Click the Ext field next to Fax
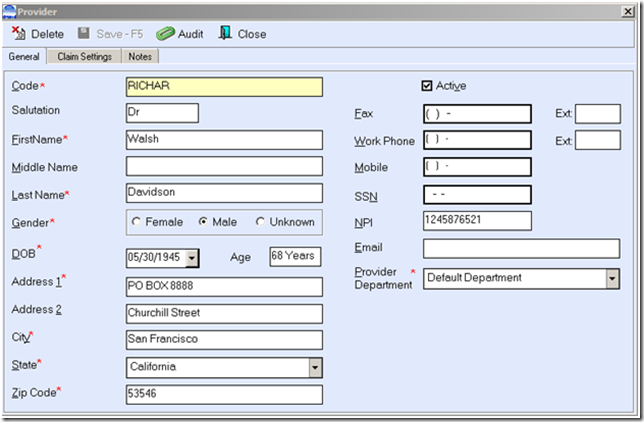 coord(598,114)
